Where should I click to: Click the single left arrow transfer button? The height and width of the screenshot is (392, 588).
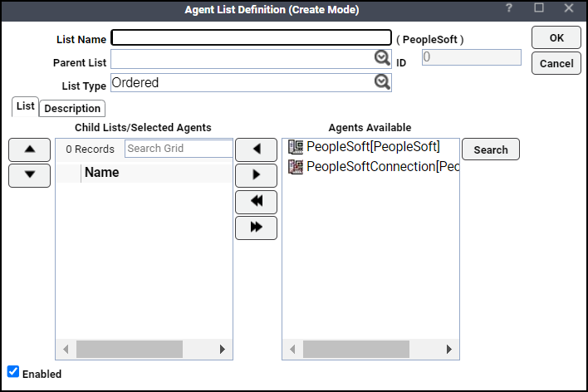click(256, 149)
